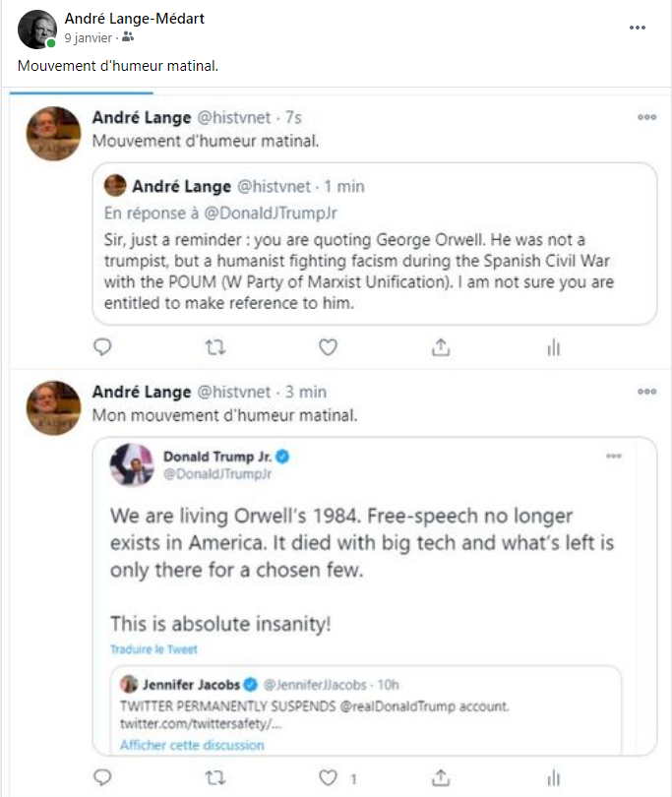This screenshot has height=797, width=672.
Task: Open more options on second André Lange tweet
Action: [646, 392]
